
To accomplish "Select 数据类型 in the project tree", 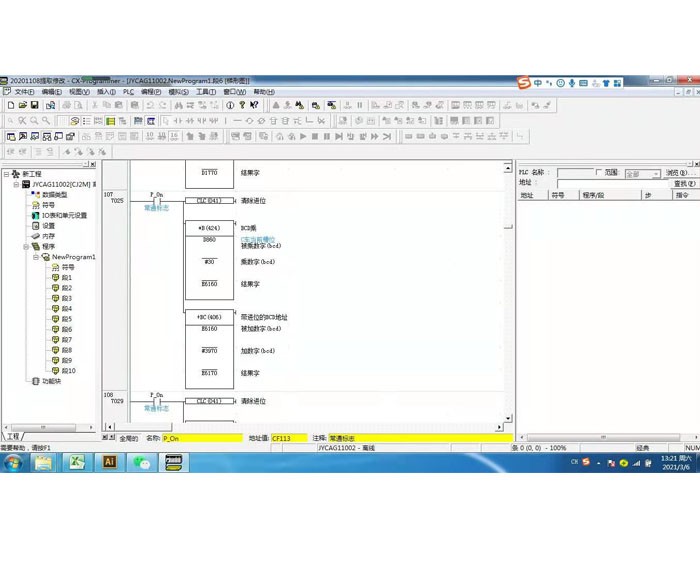I will tap(54, 195).
